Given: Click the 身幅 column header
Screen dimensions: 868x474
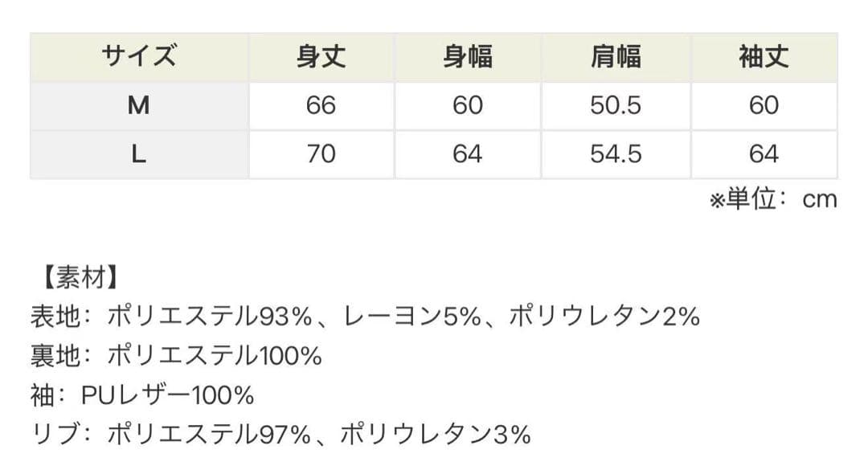Looking at the screenshot, I should point(468,57).
